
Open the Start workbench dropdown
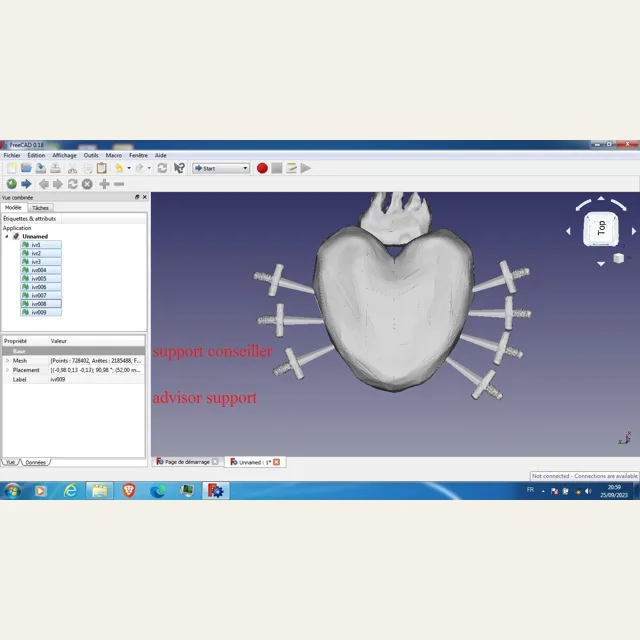pyautogui.click(x=221, y=168)
